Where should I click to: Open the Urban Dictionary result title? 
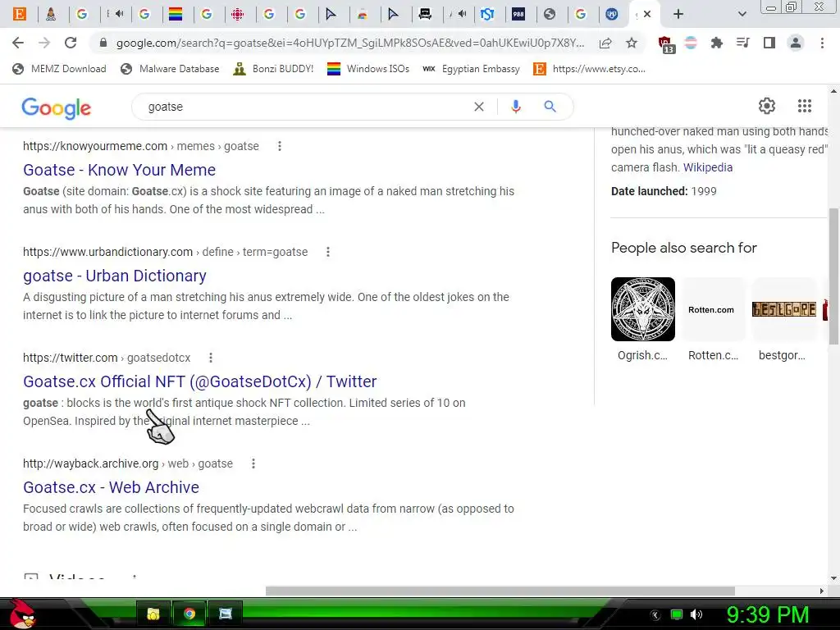pos(115,276)
